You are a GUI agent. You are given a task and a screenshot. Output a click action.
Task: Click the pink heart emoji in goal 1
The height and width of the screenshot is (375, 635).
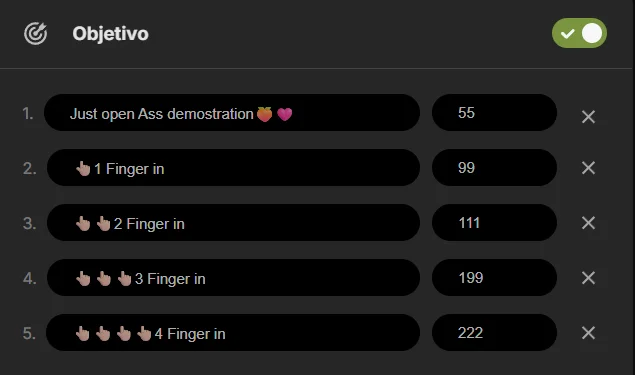point(284,115)
